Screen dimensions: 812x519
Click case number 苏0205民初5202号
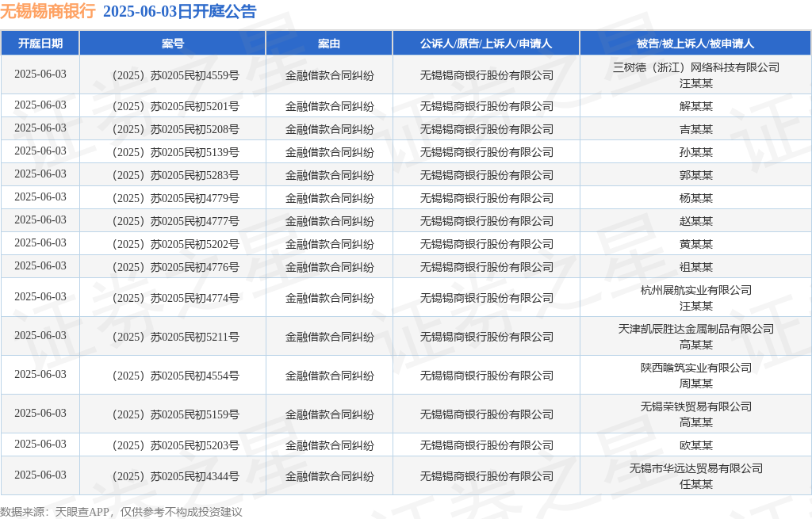(195, 244)
